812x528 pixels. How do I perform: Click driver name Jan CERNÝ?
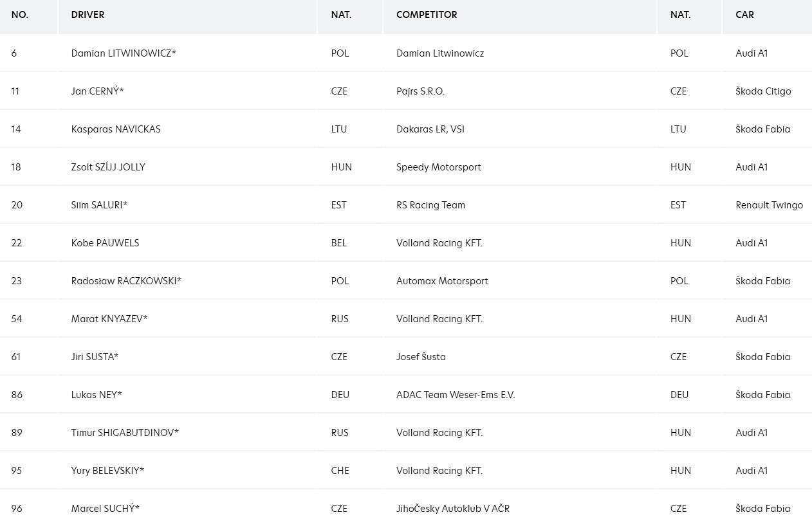click(x=97, y=91)
